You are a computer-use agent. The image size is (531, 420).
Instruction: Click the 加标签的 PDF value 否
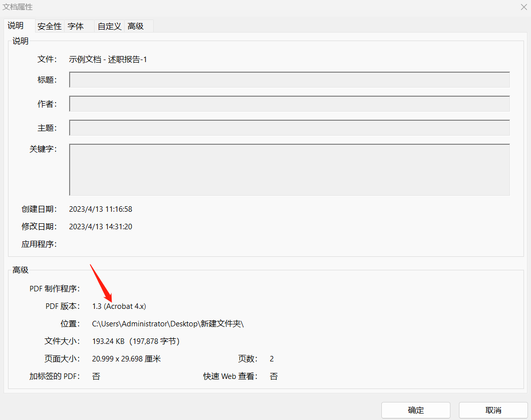pos(96,376)
